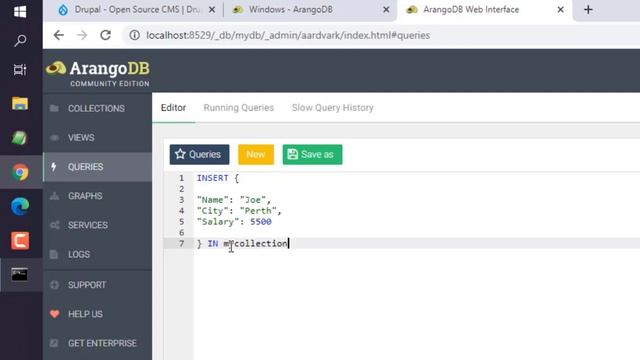Switch to the Drupal - Open Source CMS tab
Viewport: 640px width, 360px height.
pos(137,10)
